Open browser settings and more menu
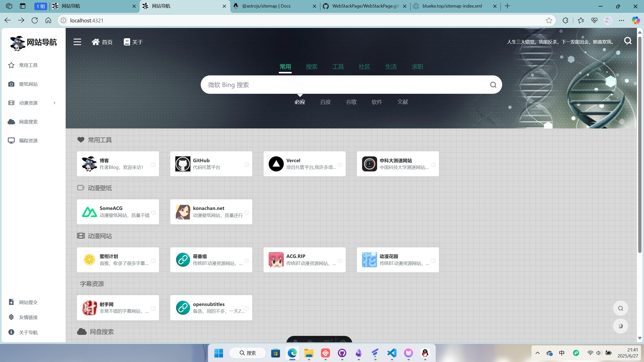Viewport: 644px width, 362px height. point(621,20)
